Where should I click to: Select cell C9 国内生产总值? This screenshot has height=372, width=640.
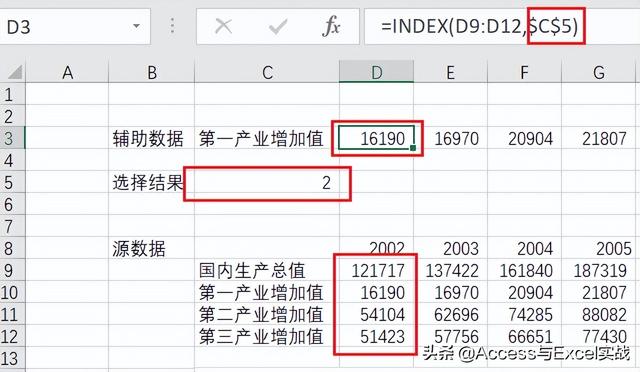tap(267, 270)
